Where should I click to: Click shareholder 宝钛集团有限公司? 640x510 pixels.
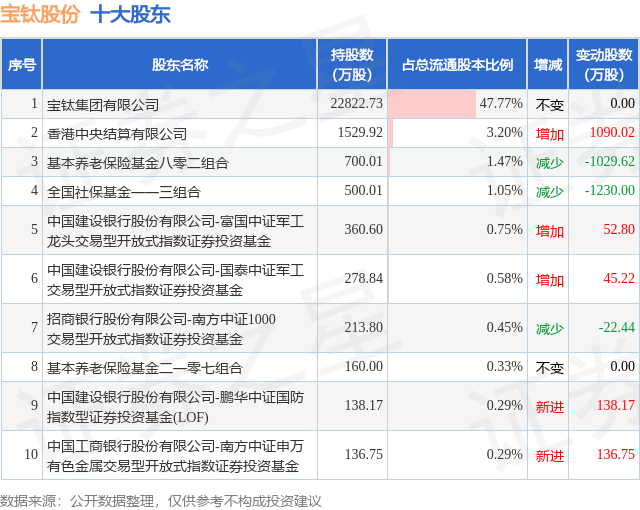coord(103,105)
